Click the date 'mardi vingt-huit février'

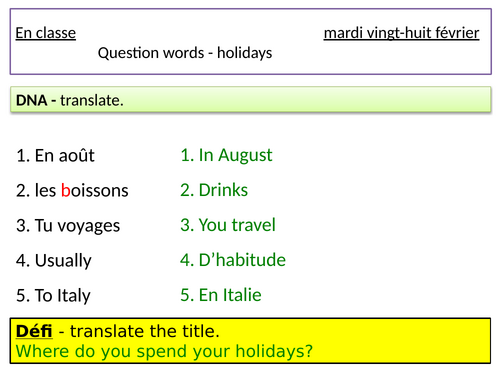(401, 33)
